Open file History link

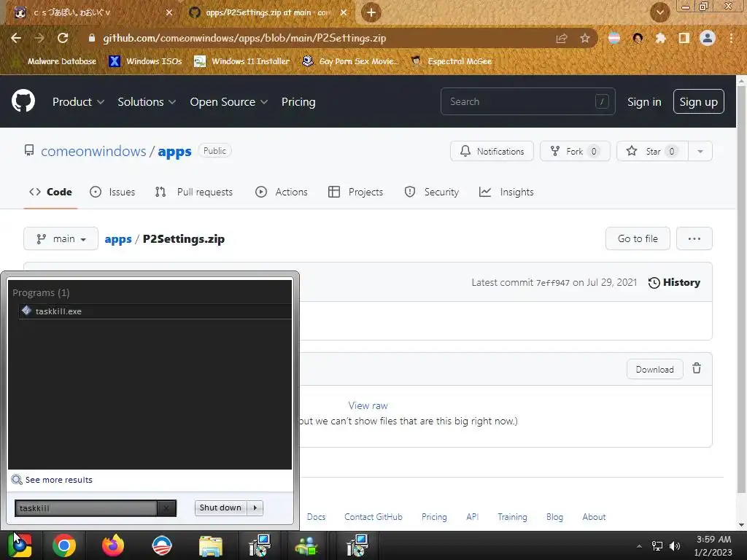(675, 282)
